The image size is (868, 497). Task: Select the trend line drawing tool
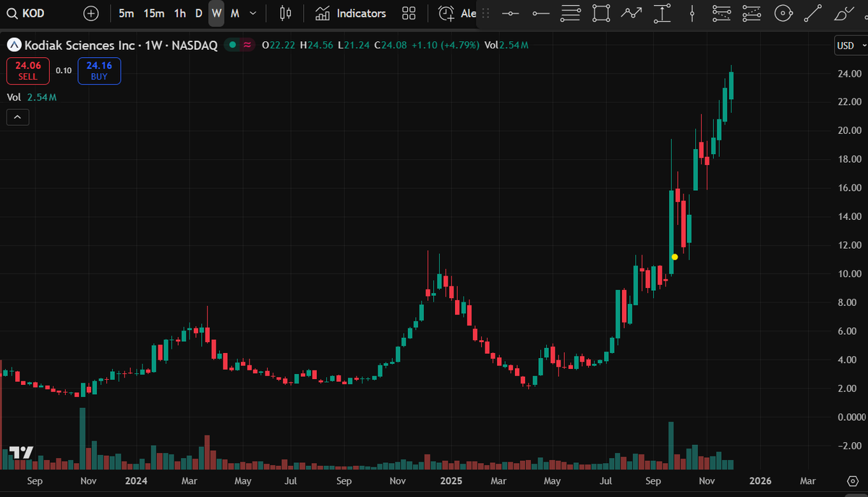pyautogui.click(x=813, y=13)
